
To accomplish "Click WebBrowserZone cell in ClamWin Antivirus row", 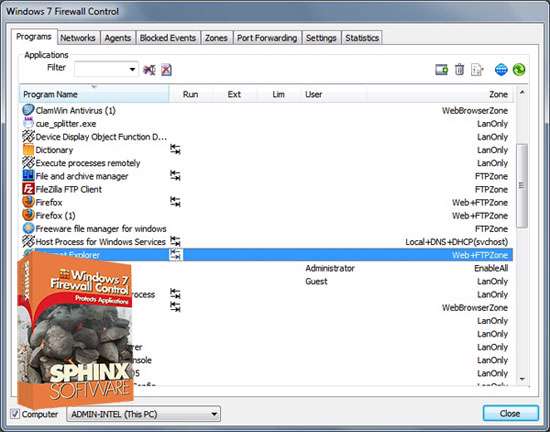I will click(x=475, y=110).
